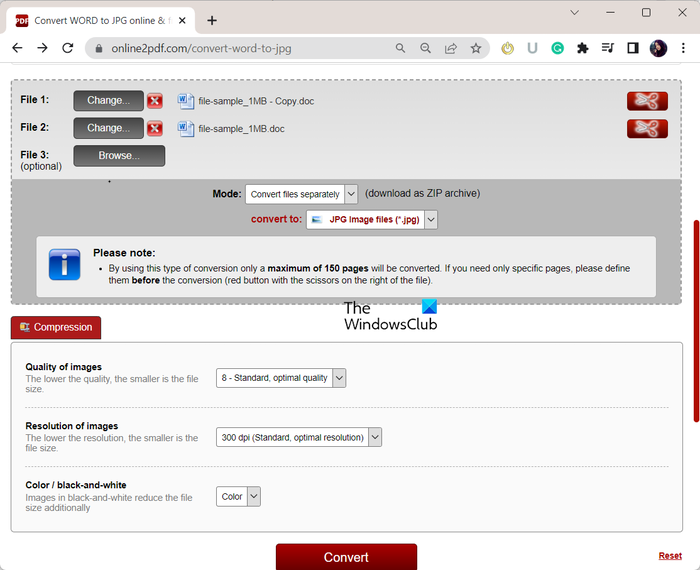
Task: Go back to previous page
Action: (x=17, y=48)
